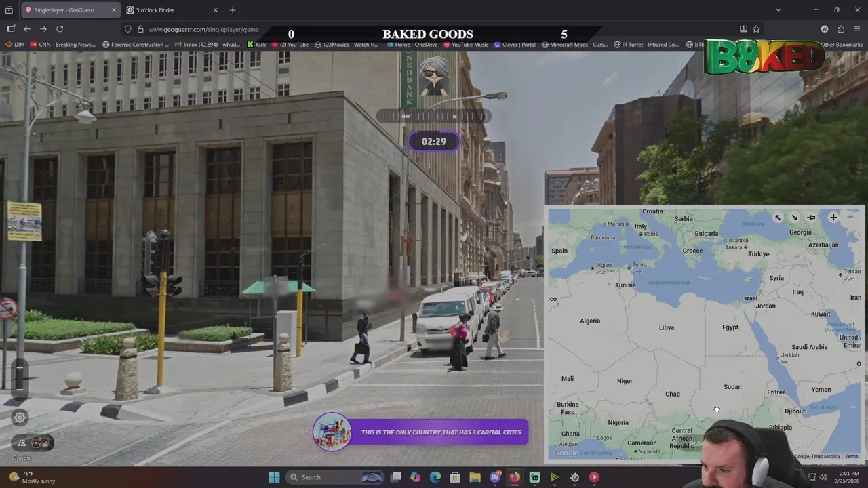Click Chad on the guess map
Viewport: 868px width, 488px height.
673,394
